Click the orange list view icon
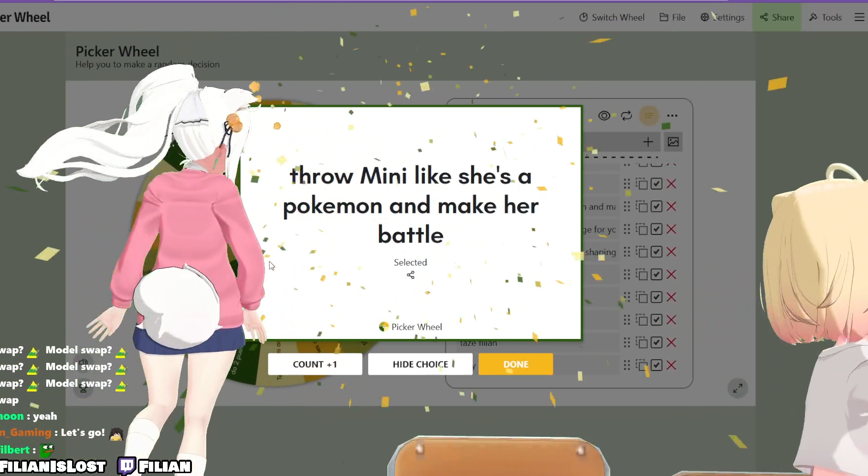868x476 pixels. pyautogui.click(x=649, y=116)
